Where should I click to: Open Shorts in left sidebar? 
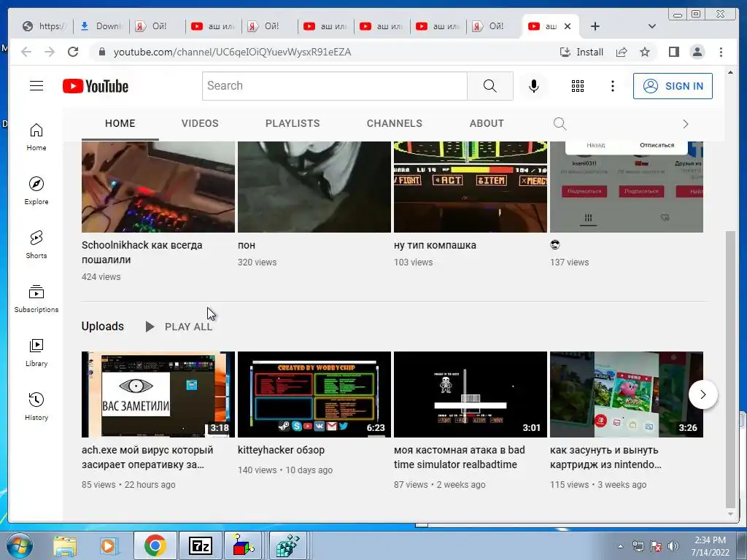pos(36,245)
